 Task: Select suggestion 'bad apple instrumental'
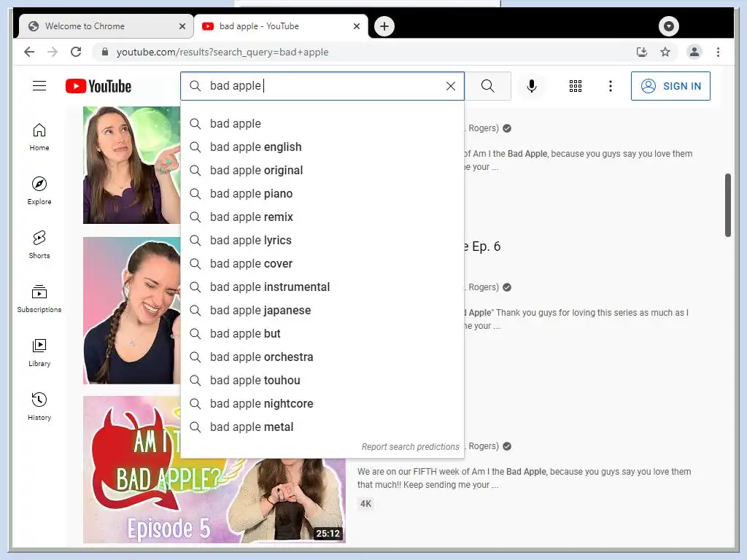pyautogui.click(x=322, y=287)
